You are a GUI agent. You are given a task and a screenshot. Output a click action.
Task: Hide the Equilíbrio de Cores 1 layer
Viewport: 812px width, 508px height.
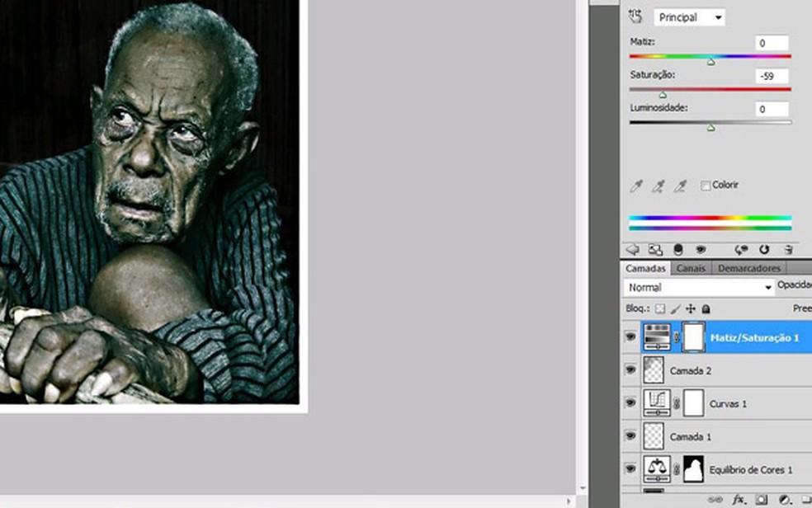631,469
